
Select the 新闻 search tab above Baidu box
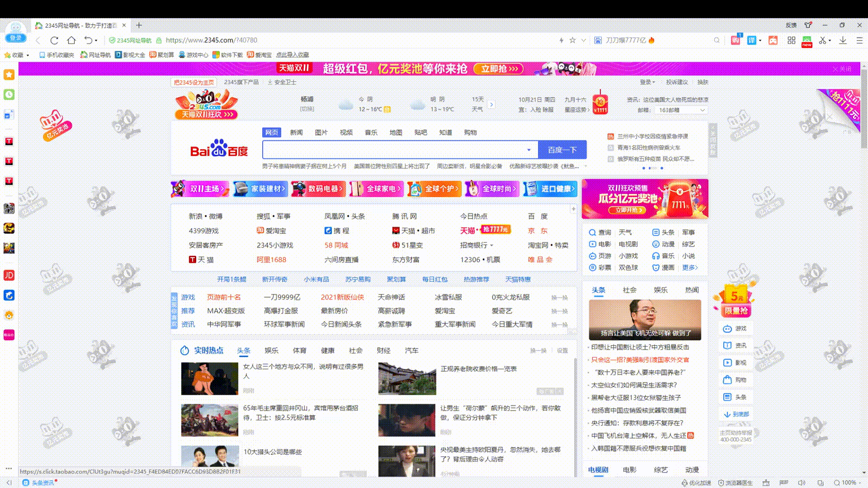(x=296, y=132)
